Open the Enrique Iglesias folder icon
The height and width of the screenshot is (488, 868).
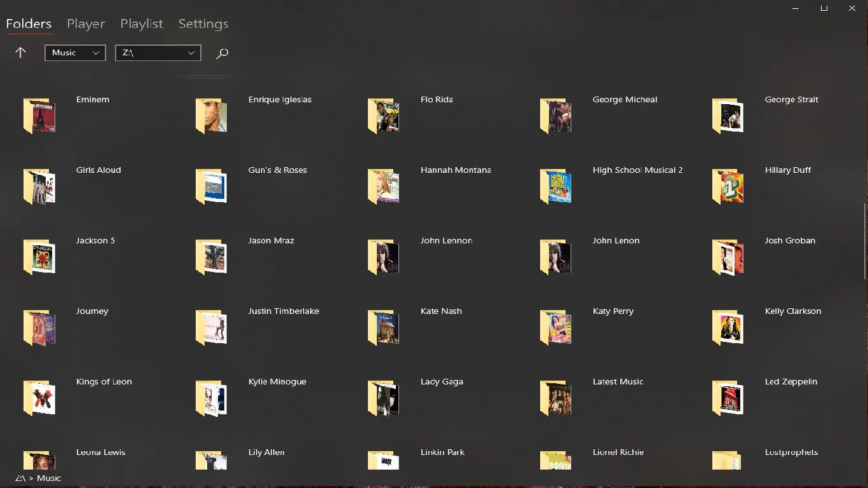[x=212, y=116]
